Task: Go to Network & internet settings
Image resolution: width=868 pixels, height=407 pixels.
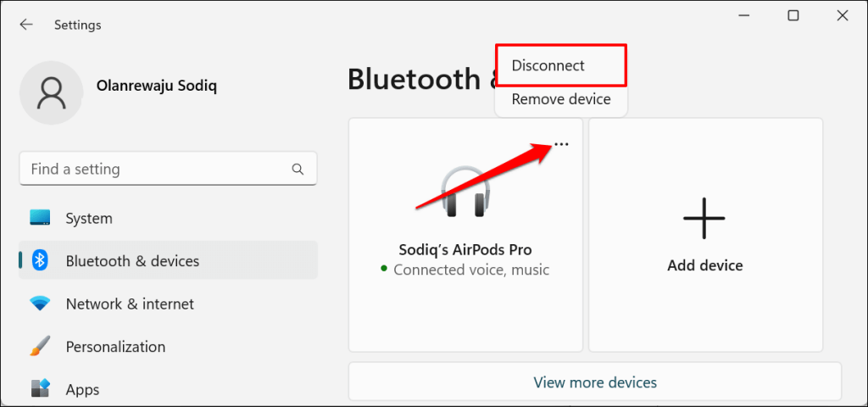Action: click(130, 304)
